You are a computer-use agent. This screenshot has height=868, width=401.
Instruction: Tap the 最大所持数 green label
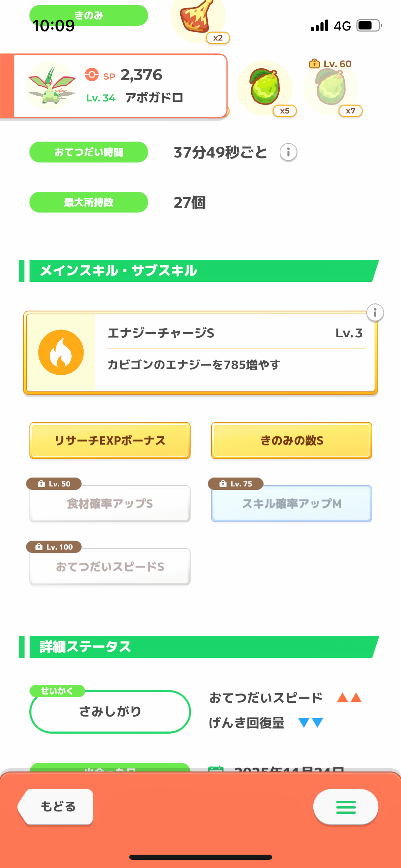coord(89,202)
